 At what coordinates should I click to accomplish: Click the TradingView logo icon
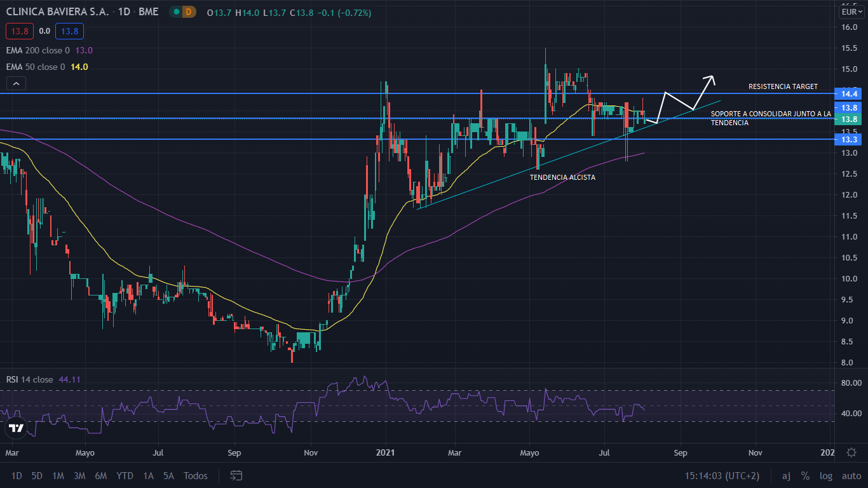pos(16,428)
